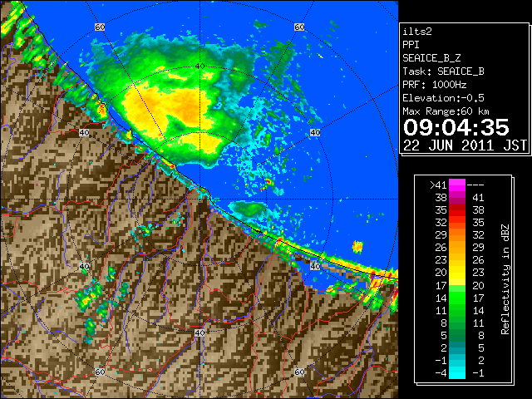This screenshot has width=532, height=399.
Task: Click the "Task: SEAICE_B" line
Action: click(443, 71)
